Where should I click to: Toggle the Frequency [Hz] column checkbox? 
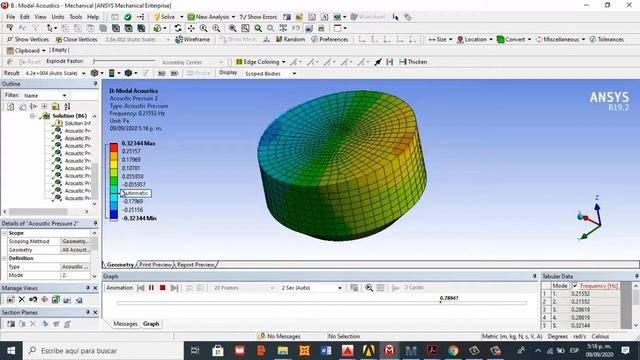(x=575, y=286)
